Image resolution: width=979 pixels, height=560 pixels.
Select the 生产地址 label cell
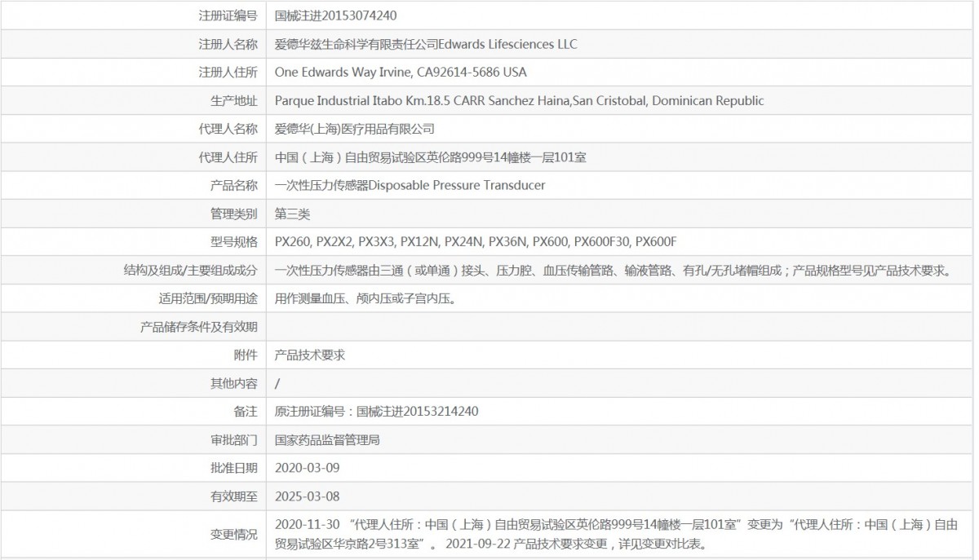point(233,101)
